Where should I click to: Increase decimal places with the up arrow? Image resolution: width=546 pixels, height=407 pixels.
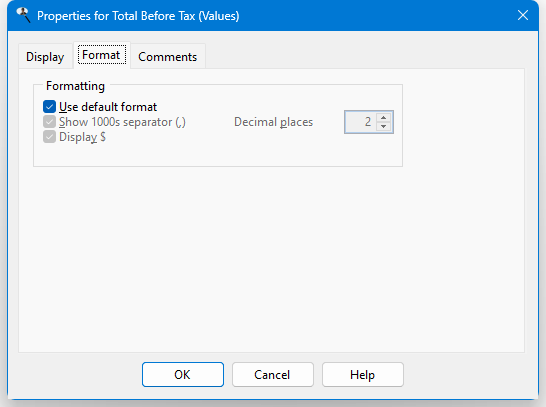[383, 118]
